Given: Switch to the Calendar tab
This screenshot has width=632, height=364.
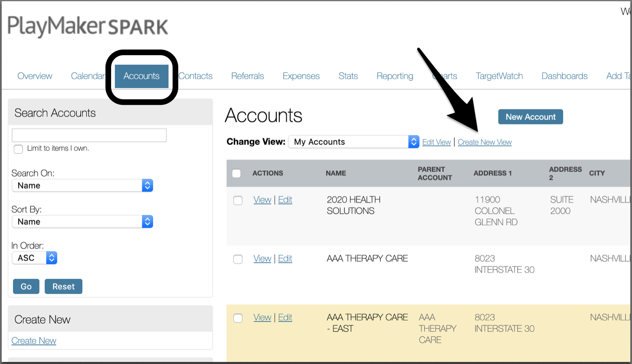Looking at the screenshot, I should point(88,76).
